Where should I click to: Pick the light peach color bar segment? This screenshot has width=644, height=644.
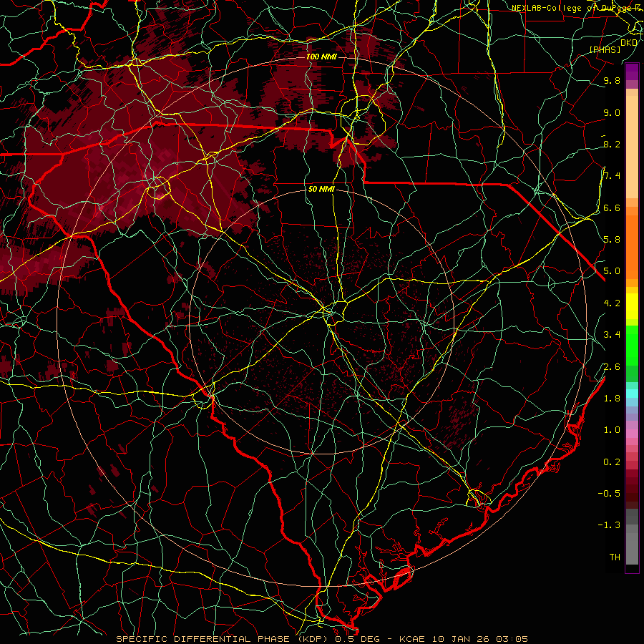[632, 148]
